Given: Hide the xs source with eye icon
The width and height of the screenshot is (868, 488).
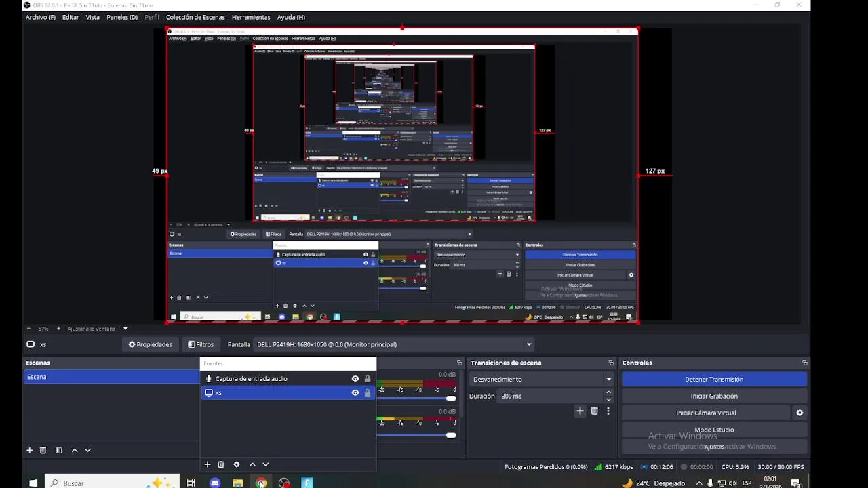Looking at the screenshot, I should [355, 393].
